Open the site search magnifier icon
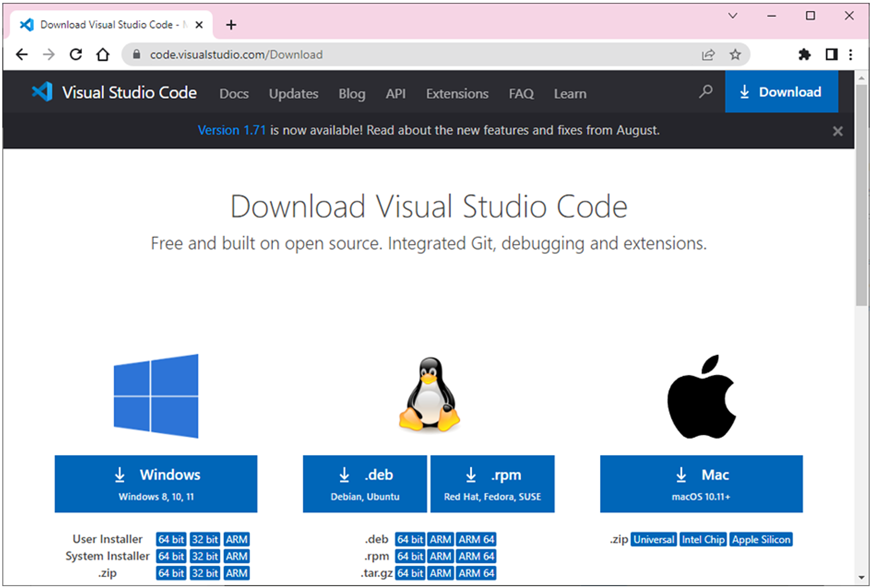Viewport: 872px width, 588px height. pyautogui.click(x=705, y=91)
